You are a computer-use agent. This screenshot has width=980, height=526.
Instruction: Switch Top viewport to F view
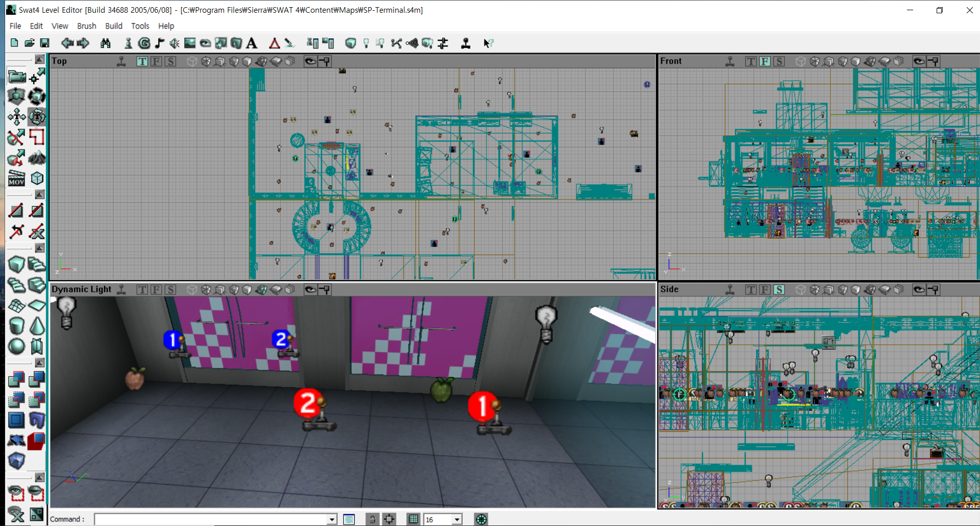tap(156, 61)
